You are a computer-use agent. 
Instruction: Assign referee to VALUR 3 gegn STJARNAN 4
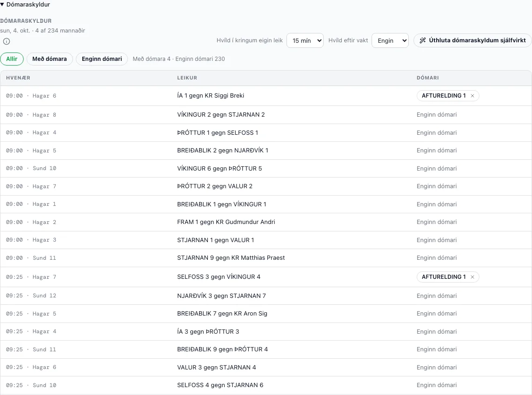click(436, 368)
